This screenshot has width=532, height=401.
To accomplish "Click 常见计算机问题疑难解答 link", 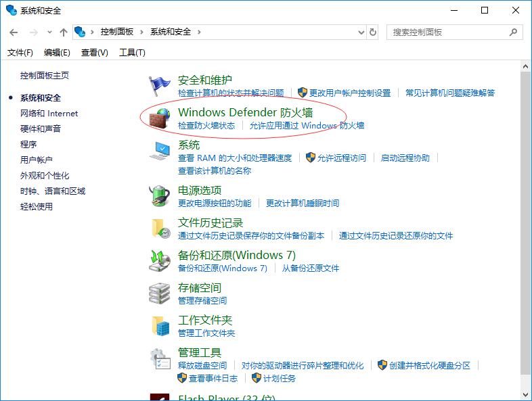I will pyautogui.click(x=450, y=93).
